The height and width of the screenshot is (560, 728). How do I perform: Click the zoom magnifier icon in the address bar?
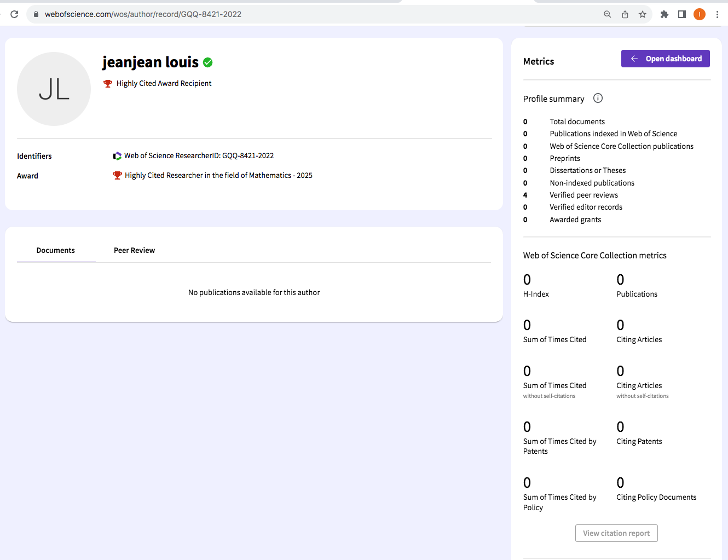point(607,14)
